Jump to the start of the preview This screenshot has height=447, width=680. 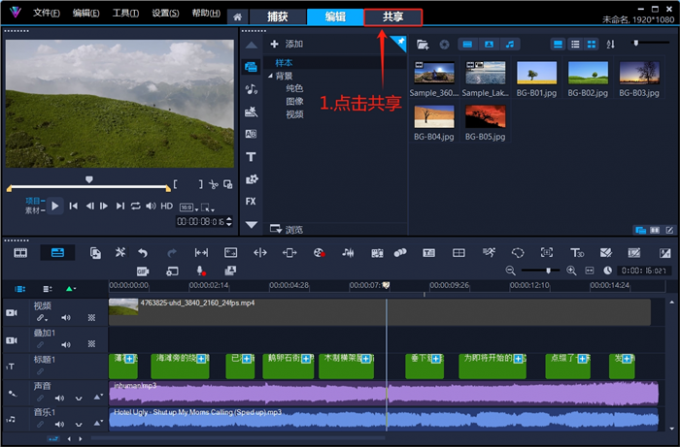click(x=73, y=206)
